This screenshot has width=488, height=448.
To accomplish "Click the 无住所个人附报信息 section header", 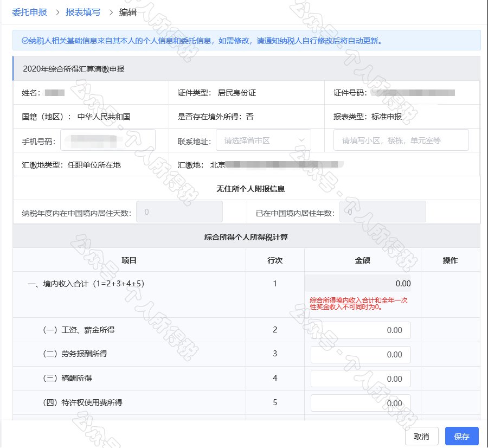I will pyautogui.click(x=247, y=189).
